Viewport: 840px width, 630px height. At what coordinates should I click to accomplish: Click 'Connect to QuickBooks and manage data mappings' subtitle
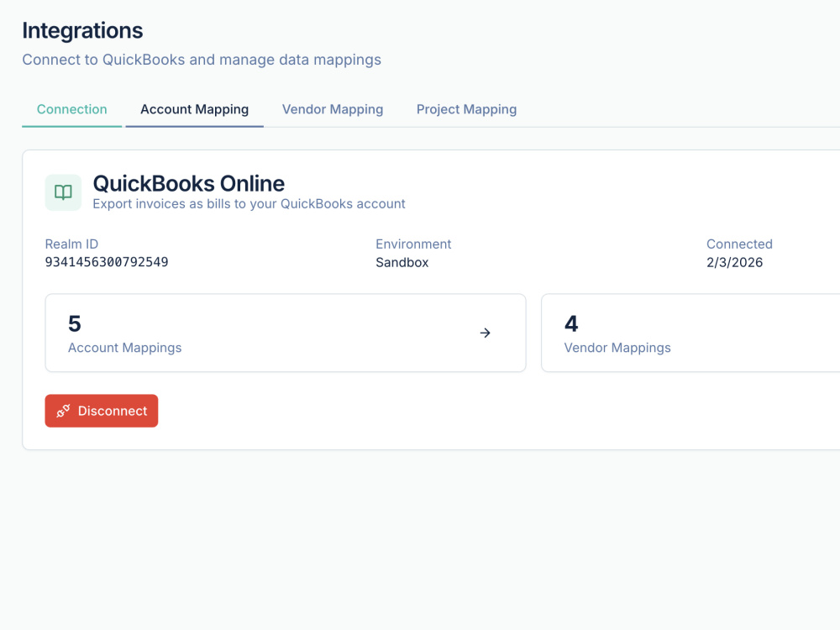click(x=202, y=60)
